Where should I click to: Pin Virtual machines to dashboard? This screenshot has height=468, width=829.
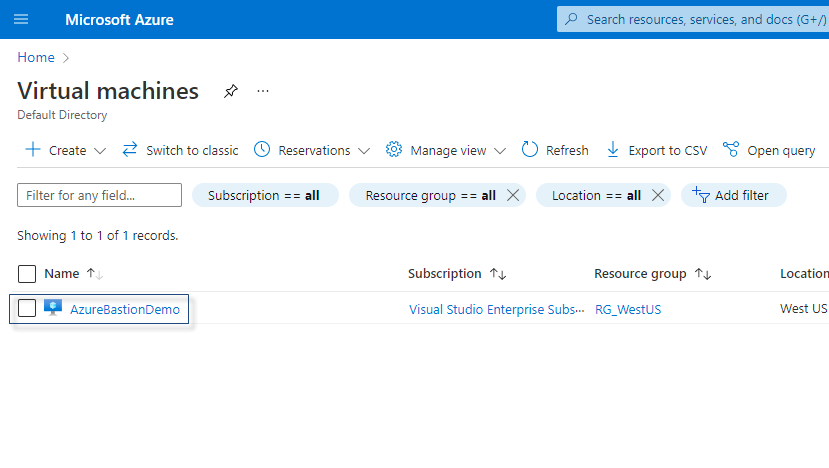pos(231,91)
